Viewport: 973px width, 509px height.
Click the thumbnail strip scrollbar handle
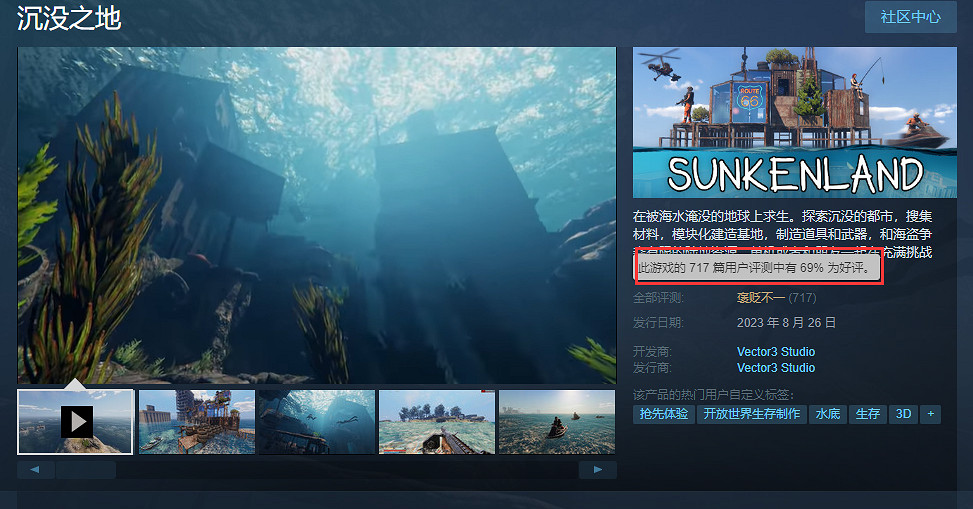pyautogui.click(x=86, y=469)
